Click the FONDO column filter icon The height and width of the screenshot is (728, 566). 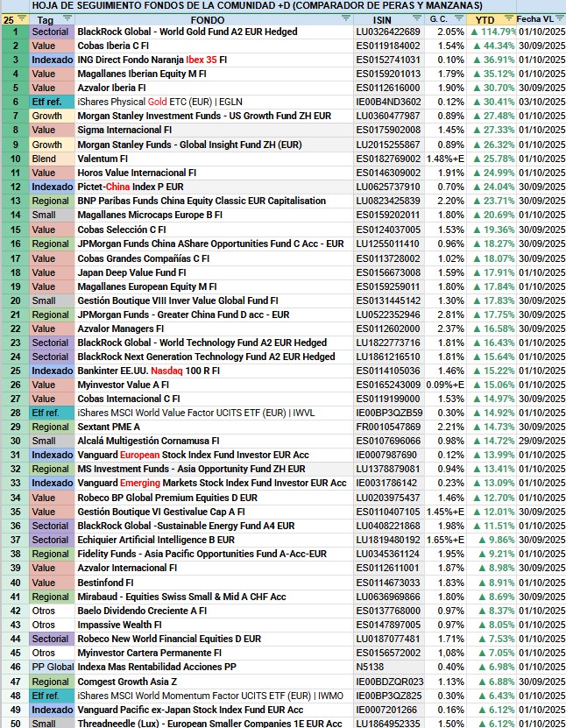[345, 19]
